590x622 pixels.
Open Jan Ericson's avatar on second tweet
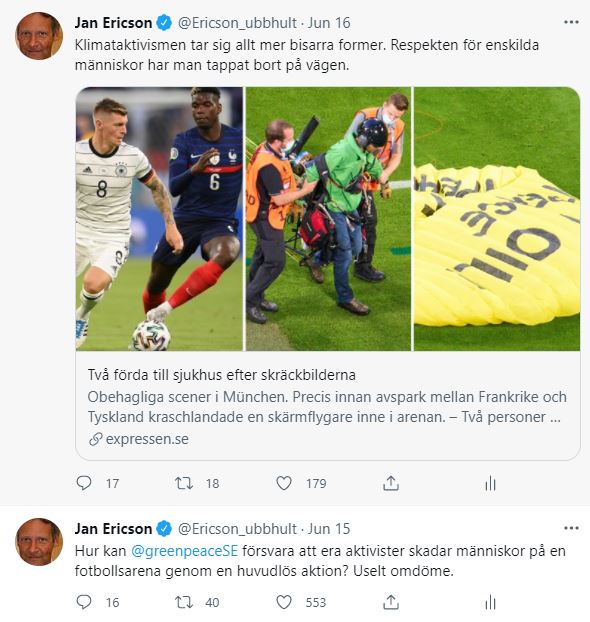tap(39, 541)
